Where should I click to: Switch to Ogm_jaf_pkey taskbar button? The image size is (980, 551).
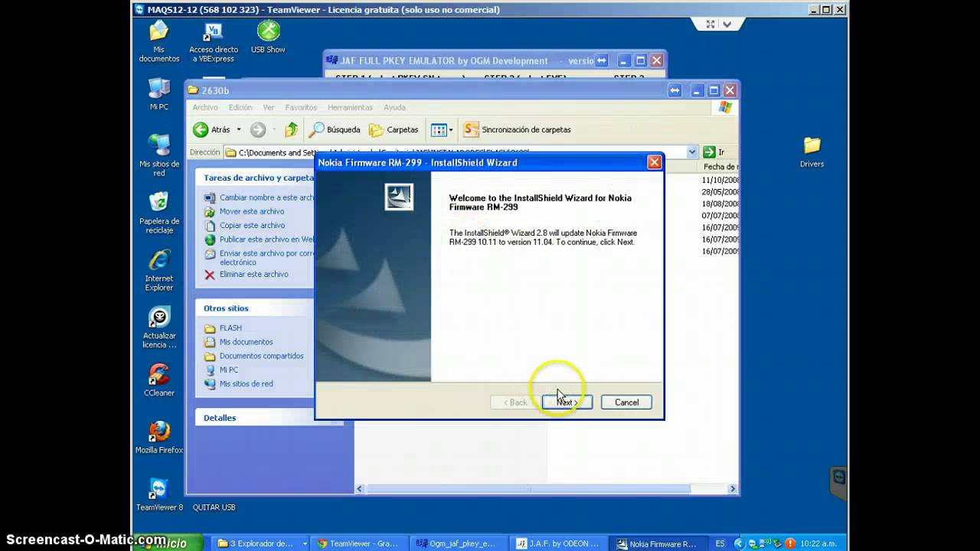[x=458, y=543]
